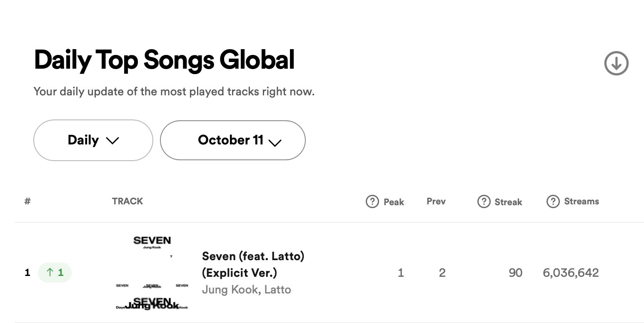Open the Daily frequency dropdown
The width and height of the screenshot is (644, 323).
point(93,140)
